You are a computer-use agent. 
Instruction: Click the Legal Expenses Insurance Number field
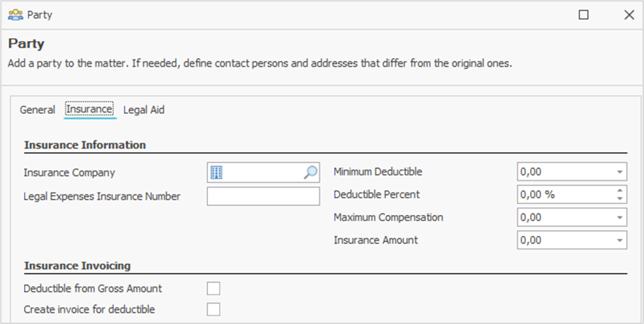point(263,196)
